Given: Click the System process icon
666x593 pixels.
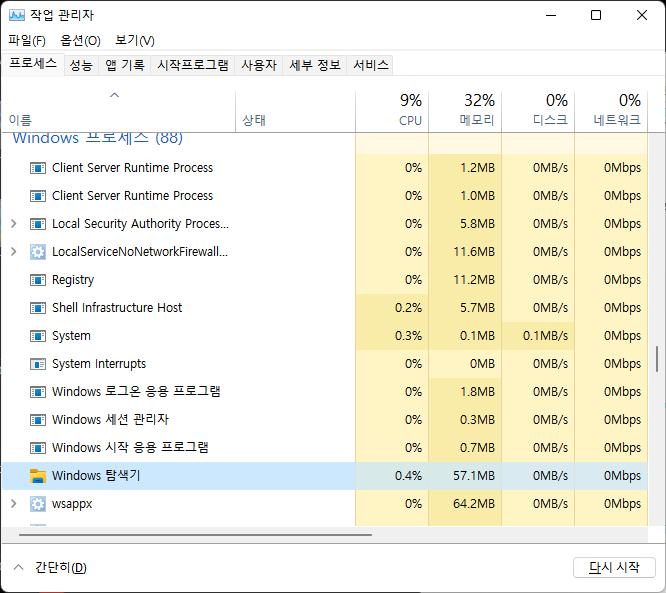Looking at the screenshot, I should coord(38,336).
